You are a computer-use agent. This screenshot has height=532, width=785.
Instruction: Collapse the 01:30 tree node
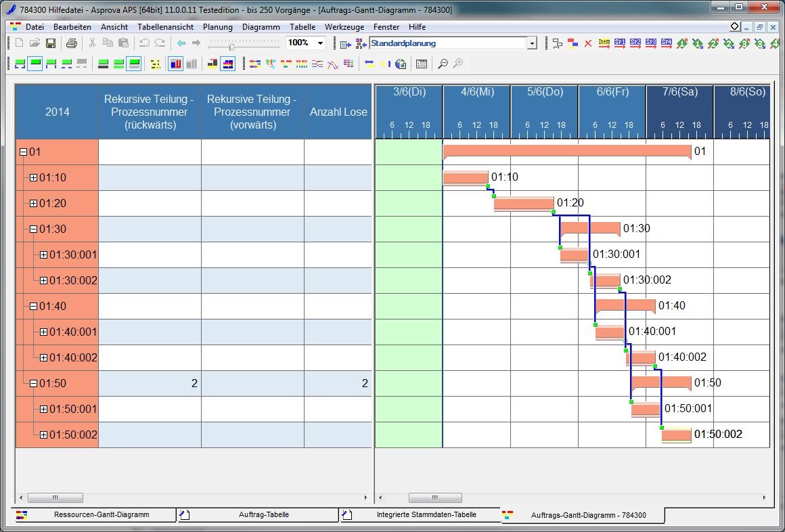(33, 229)
